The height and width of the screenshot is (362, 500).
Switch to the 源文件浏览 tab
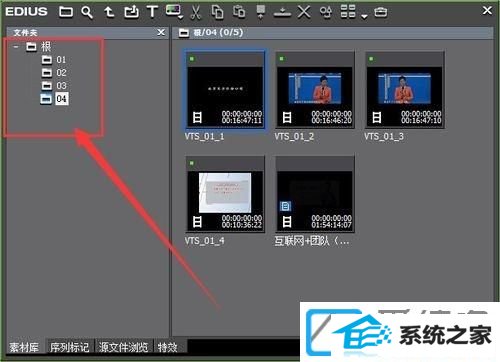[123, 347]
